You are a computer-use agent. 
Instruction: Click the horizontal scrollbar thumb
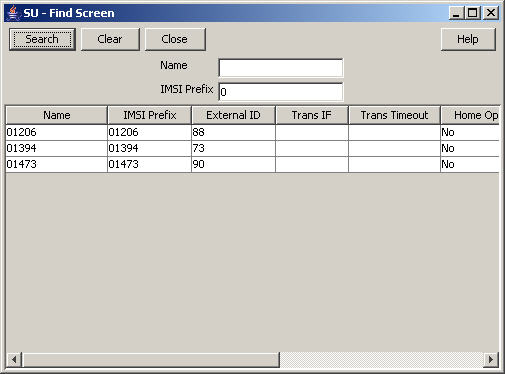click(151, 359)
